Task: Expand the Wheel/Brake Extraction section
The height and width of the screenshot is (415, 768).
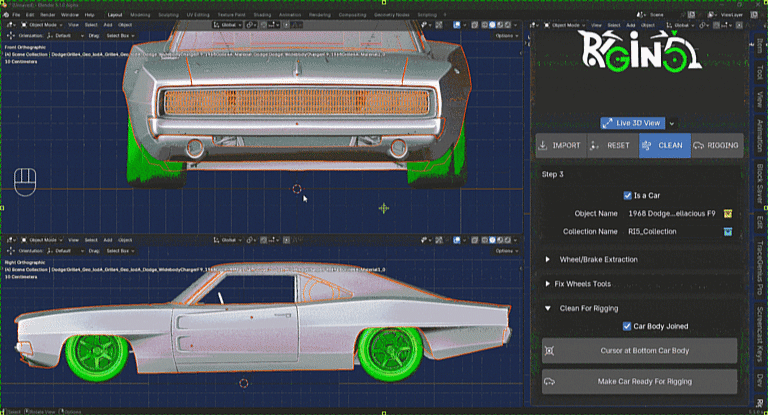Action: point(640,260)
